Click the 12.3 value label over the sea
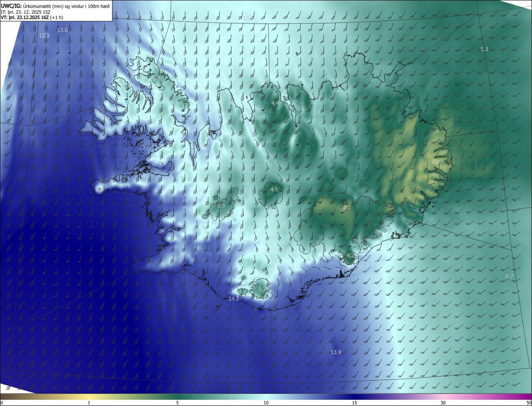 [44, 36]
